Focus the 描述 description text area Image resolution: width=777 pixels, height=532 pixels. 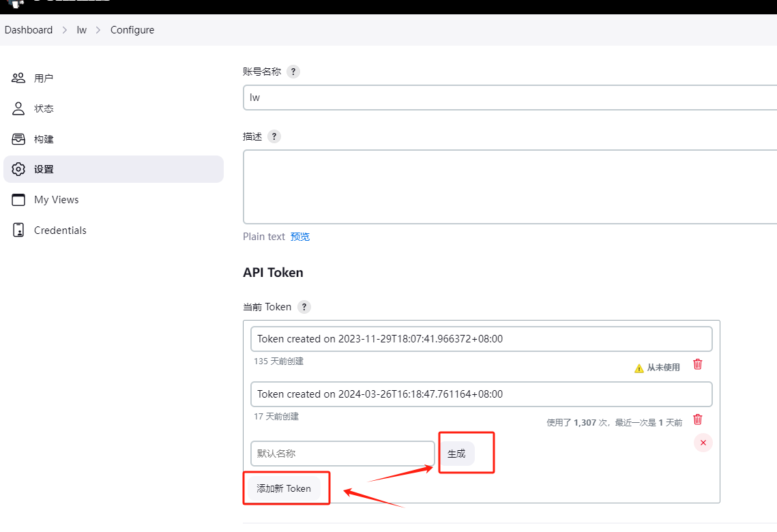point(510,187)
